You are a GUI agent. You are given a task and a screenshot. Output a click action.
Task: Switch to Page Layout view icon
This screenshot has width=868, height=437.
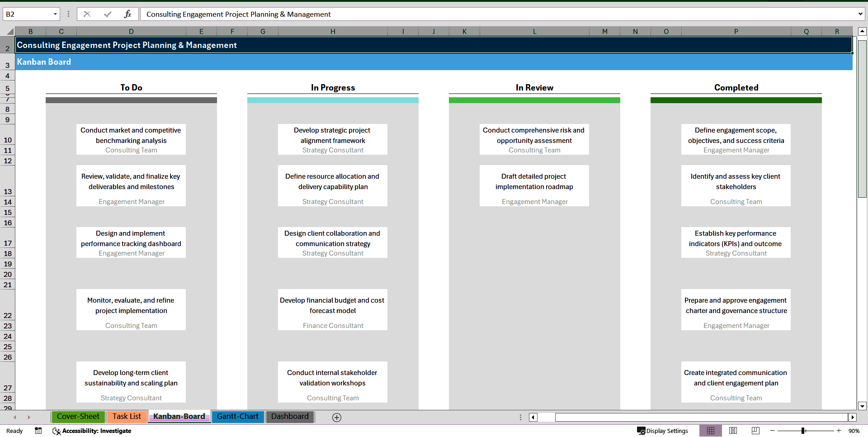pos(733,431)
